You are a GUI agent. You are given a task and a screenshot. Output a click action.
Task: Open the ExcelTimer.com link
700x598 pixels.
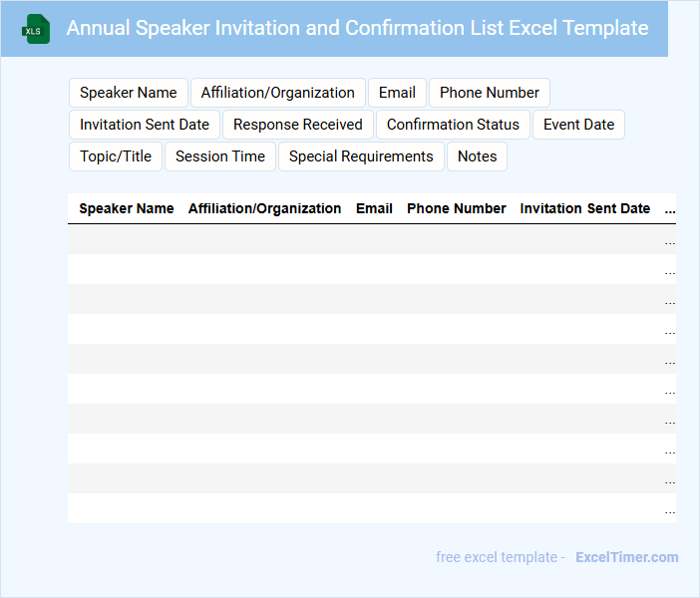click(626, 557)
